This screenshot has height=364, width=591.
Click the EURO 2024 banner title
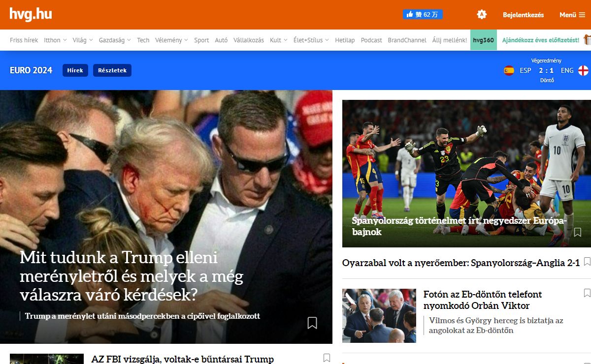31,70
